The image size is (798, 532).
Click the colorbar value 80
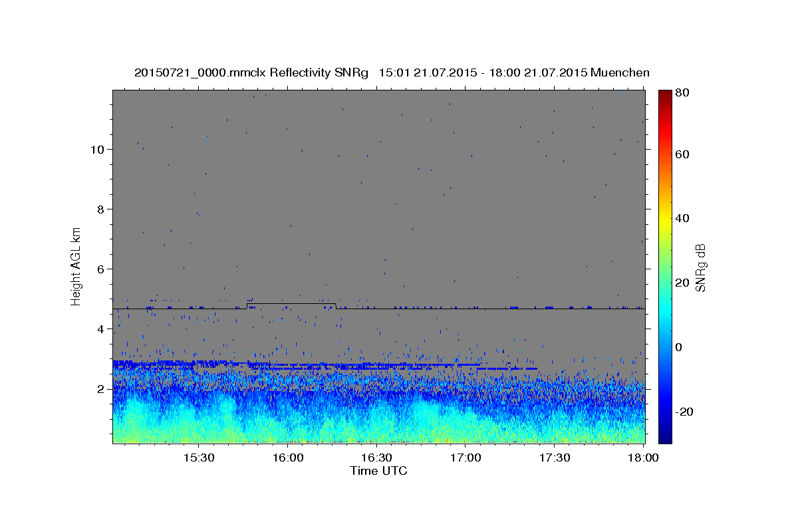pyautogui.click(x=684, y=93)
